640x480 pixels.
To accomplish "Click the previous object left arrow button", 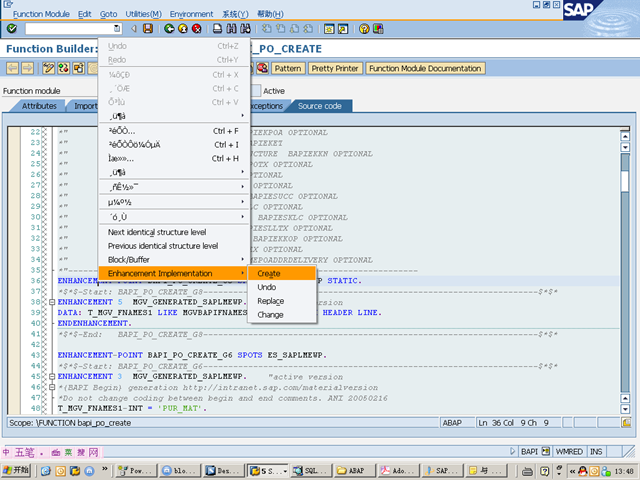I will [x=13, y=68].
